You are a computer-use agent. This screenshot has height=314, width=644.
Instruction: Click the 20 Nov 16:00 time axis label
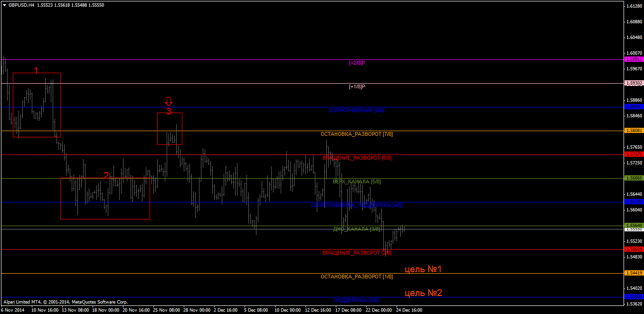pyautogui.click(x=136, y=310)
